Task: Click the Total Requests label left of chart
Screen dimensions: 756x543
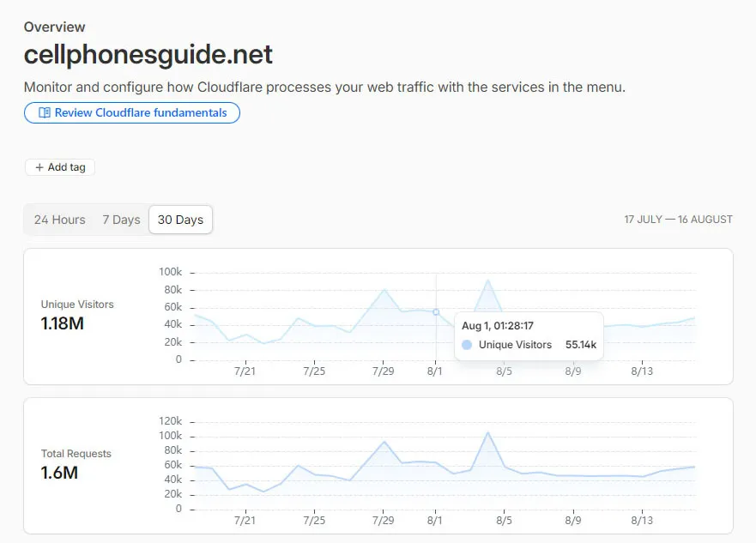Action: 76,454
